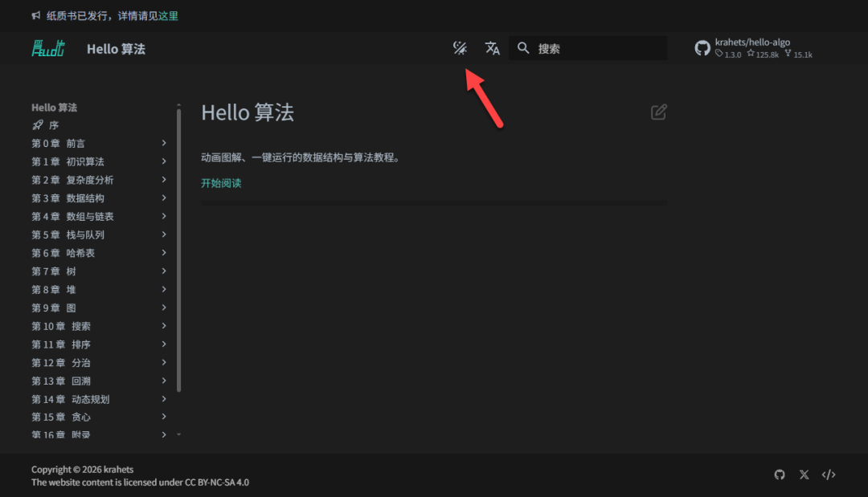
Task: Expand the 第 0 章 前言 chevron
Action: (x=164, y=143)
